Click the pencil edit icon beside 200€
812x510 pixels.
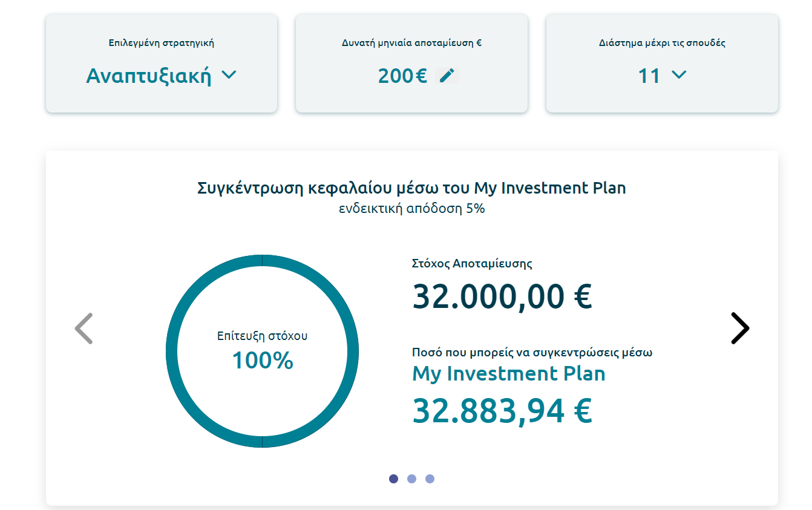click(x=447, y=76)
